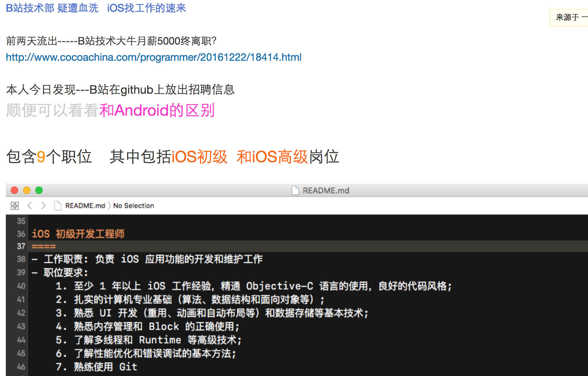Click the text '本人今日发现---B站在github上放出招聘信息'
588x376 pixels.
pos(120,89)
